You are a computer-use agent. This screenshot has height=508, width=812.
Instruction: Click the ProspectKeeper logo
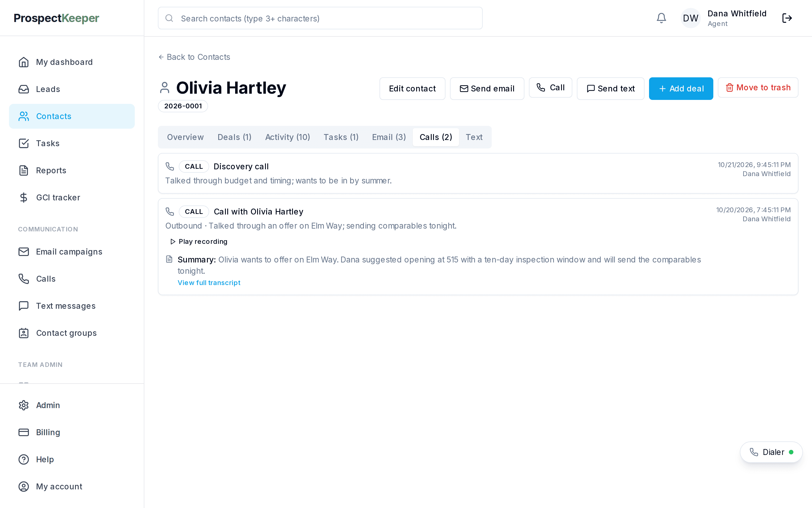(x=56, y=18)
